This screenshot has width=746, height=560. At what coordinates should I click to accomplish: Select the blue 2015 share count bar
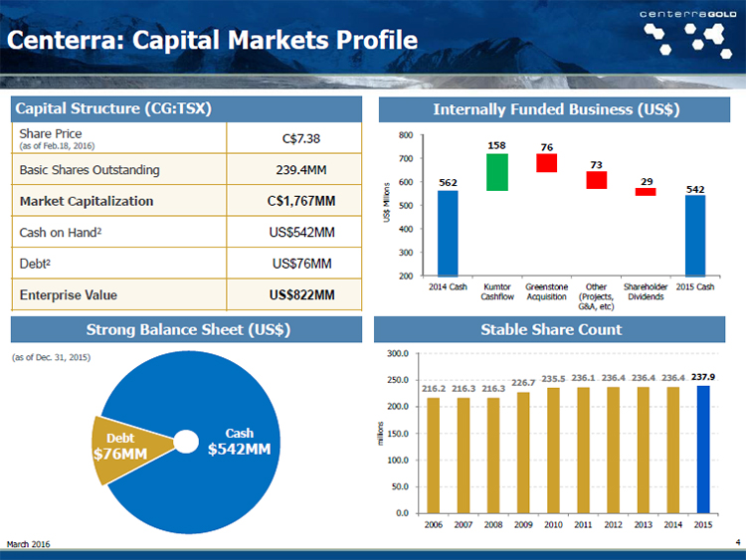pos(703,450)
